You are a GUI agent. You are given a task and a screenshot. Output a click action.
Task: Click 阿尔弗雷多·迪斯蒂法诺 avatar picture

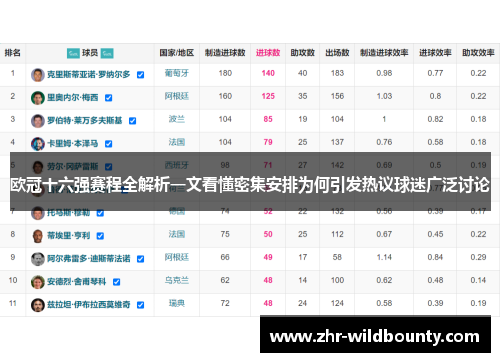pos(38,259)
